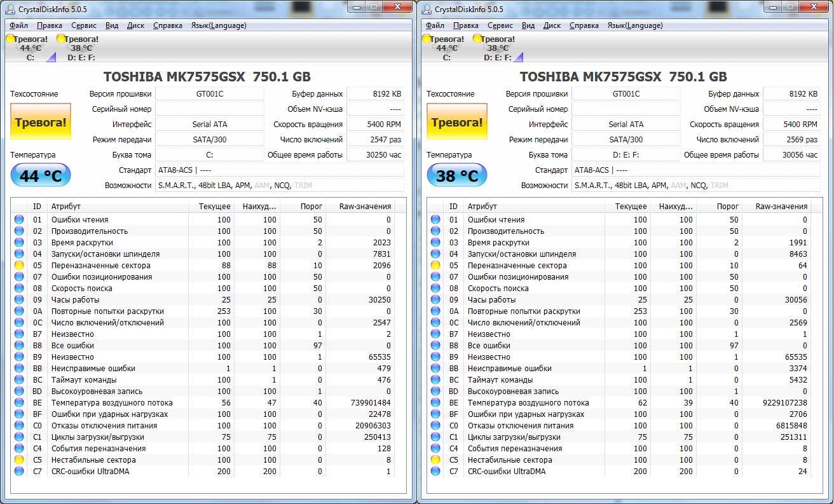Click the Порог column header in the right window
Screen dimensions: 834x504
(x=719, y=207)
